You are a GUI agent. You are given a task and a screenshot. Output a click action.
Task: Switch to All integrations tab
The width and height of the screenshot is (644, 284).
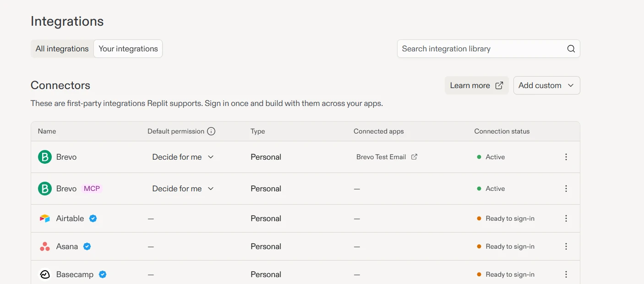tap(62, 49)
